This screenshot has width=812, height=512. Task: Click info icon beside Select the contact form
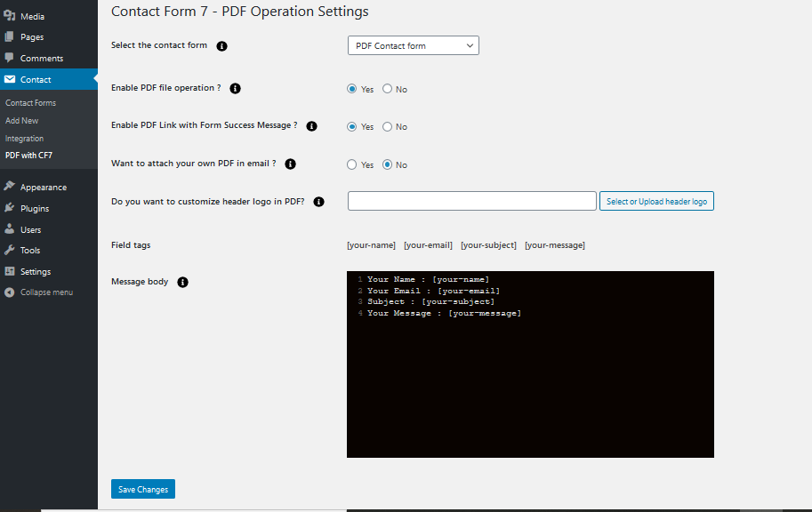pyautogui.click(x=222, y=45)
